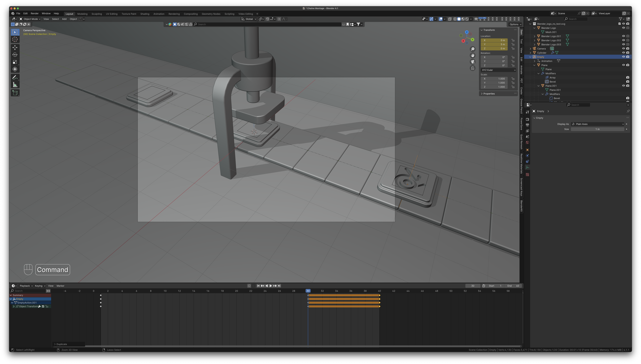Open the File menu
Viewport: 641px width, 364px height.
(x=18, y=14)
